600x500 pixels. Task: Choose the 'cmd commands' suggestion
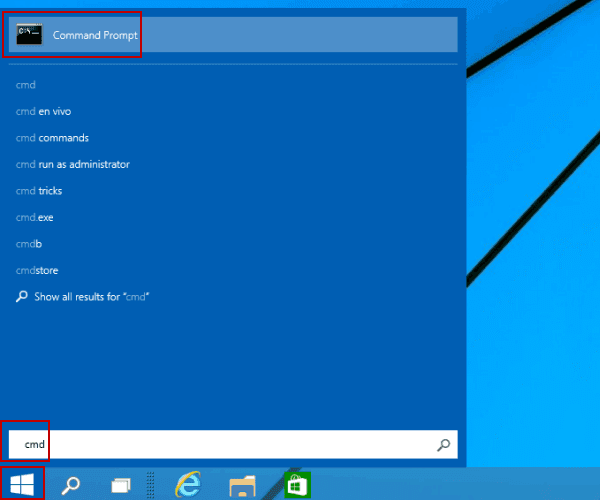click(52, 138)
